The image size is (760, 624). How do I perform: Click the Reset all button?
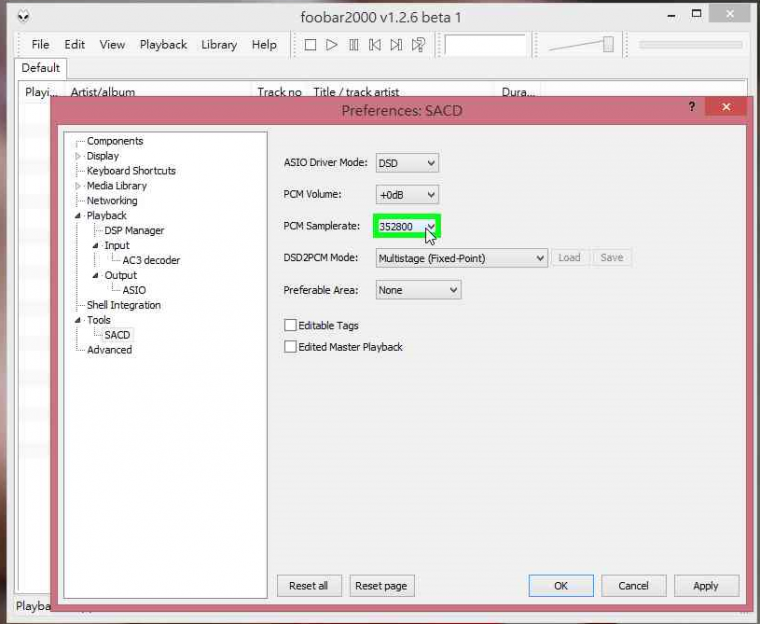[309, 586]
